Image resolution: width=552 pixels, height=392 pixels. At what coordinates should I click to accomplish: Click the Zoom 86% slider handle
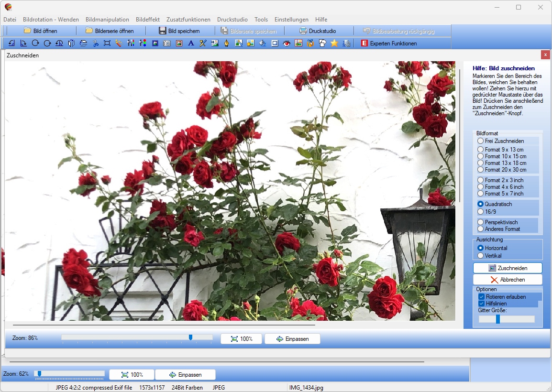(x=190, y=338)
